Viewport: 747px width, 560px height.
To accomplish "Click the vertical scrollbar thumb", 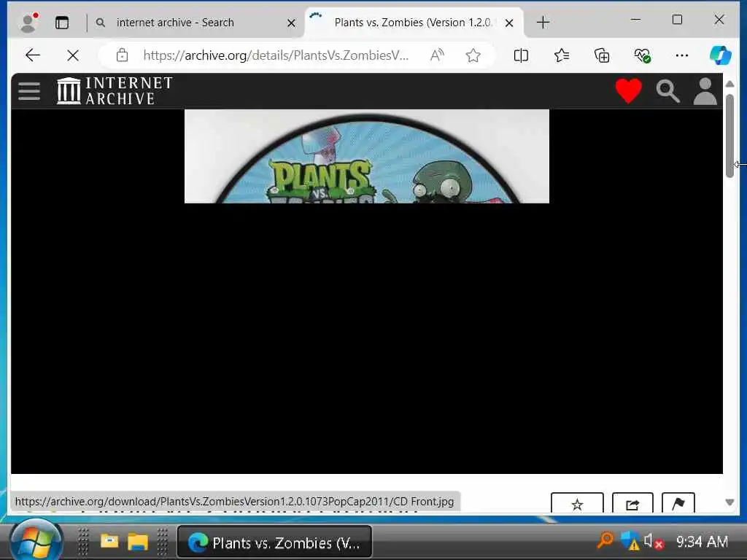I will (729, 136).
